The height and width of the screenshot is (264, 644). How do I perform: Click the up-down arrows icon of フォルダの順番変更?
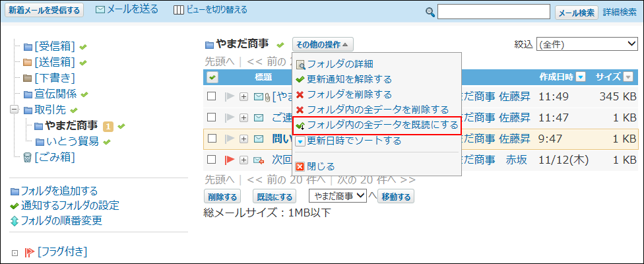15,221
